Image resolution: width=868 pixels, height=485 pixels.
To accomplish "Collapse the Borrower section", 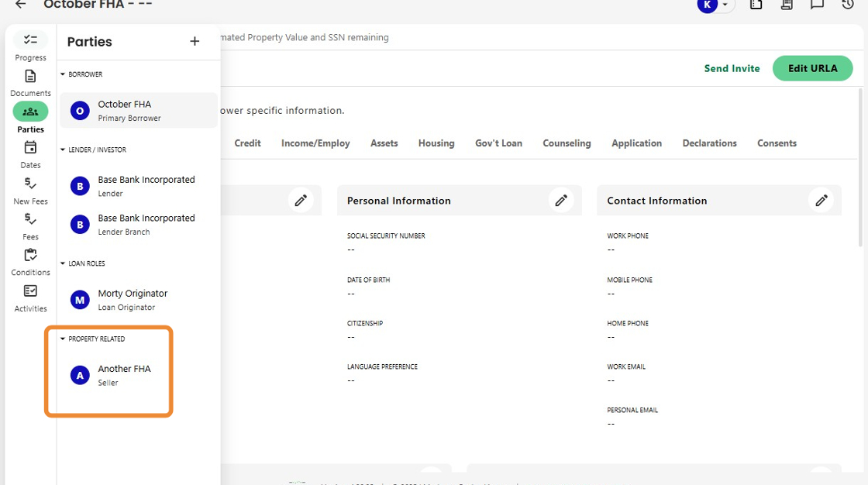I will pos(63,75).
